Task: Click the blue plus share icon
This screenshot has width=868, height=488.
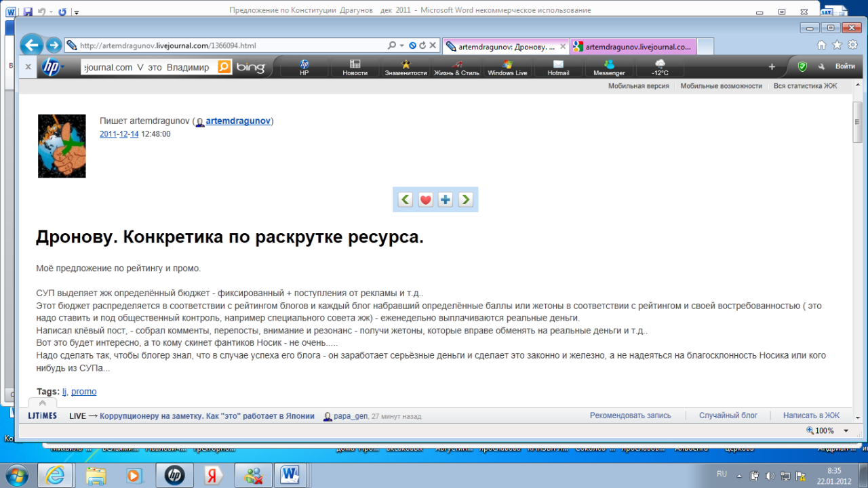Action: point(445,199)
